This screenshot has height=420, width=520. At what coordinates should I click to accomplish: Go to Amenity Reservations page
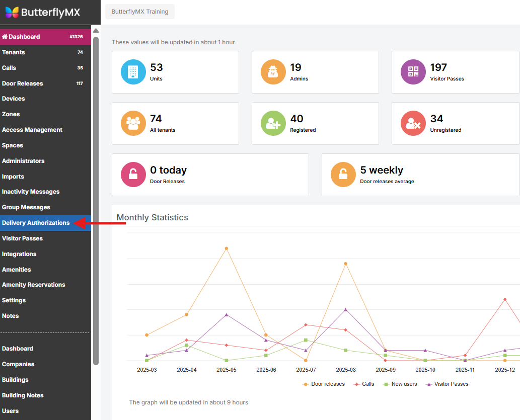click(34, 285)
